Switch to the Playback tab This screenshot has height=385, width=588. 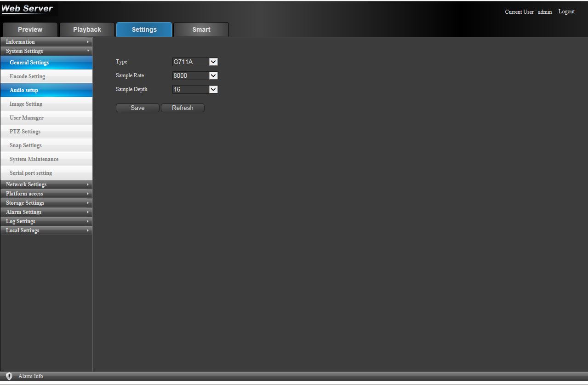pyautogui.click(x=87, y=29)
